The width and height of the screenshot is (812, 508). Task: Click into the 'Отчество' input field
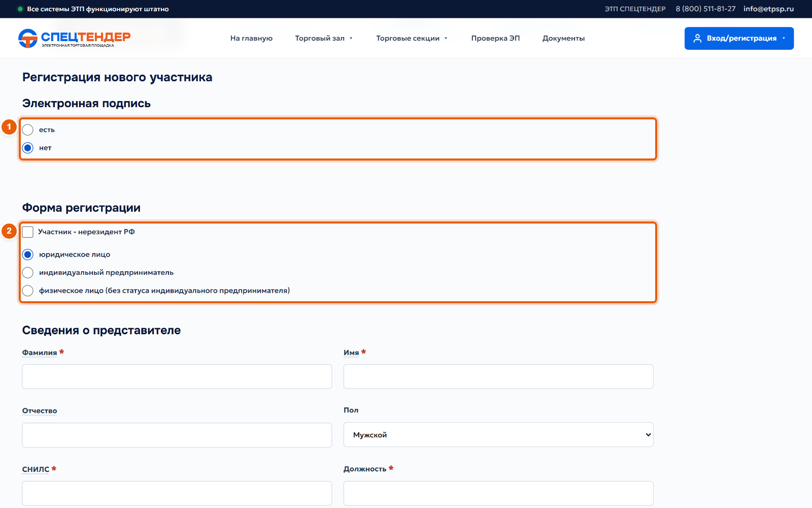click(177, 435)
